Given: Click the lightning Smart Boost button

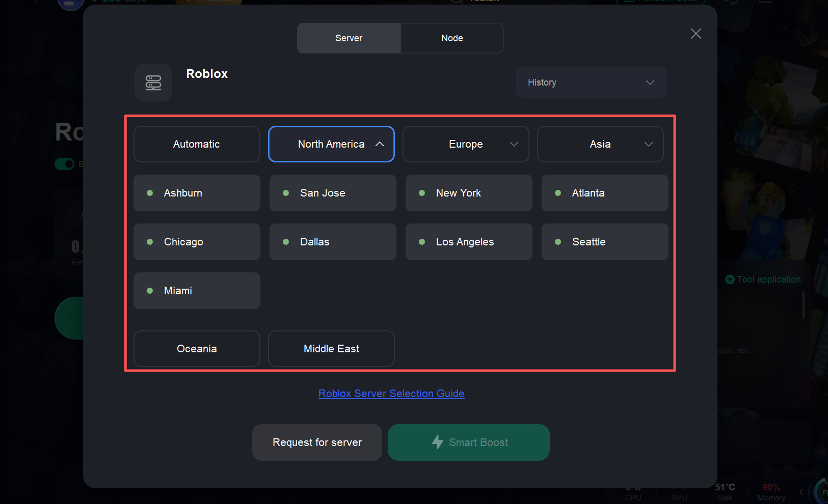Looking at the screenshot, I should coord(468,442).
